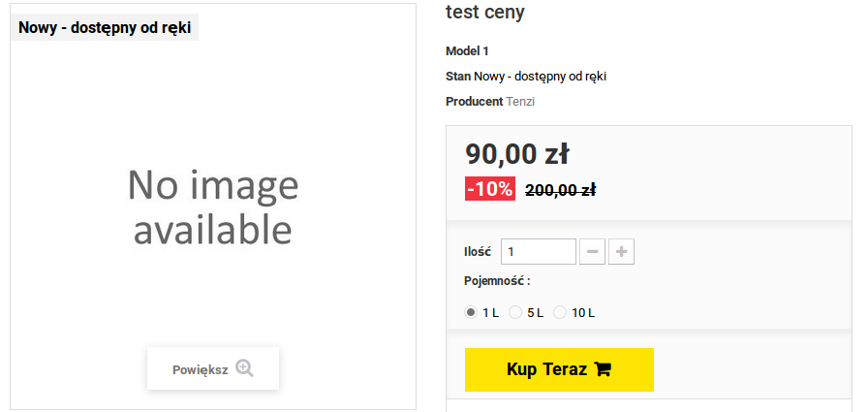
Task: Select the 1 L capacity option
Action: [472, 312]
